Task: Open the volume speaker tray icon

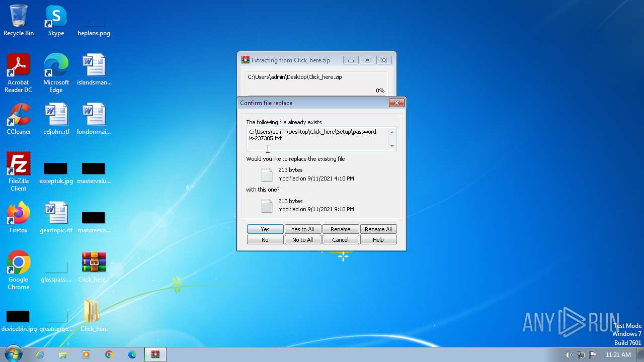Action: 569,354
